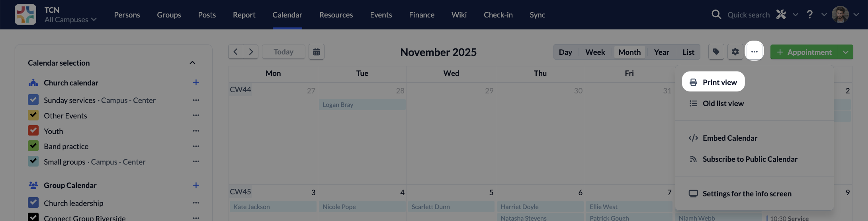Open calendar settings gear icon

(735, 52)
